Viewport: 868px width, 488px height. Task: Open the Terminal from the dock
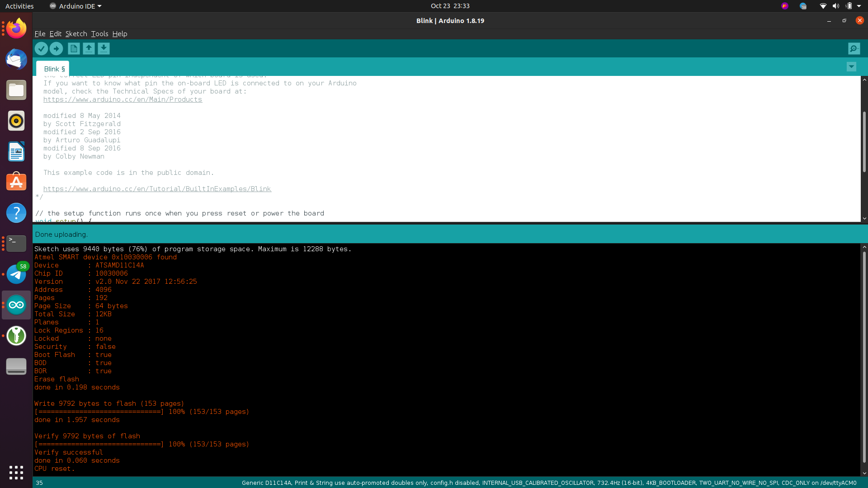tap(16, 244)
